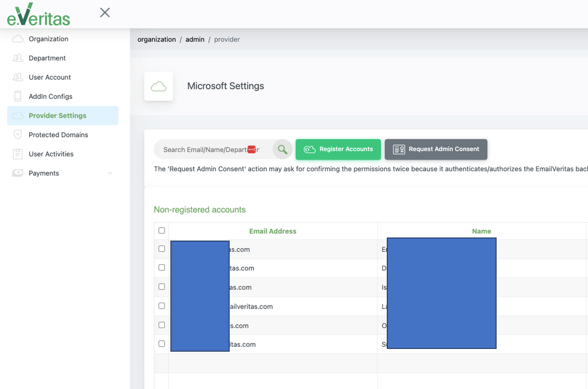This screenshot has width=588, height=389.
Task: Click the Protected Domains shield icon
Action: pyautogui.click(x=18, y=135)
